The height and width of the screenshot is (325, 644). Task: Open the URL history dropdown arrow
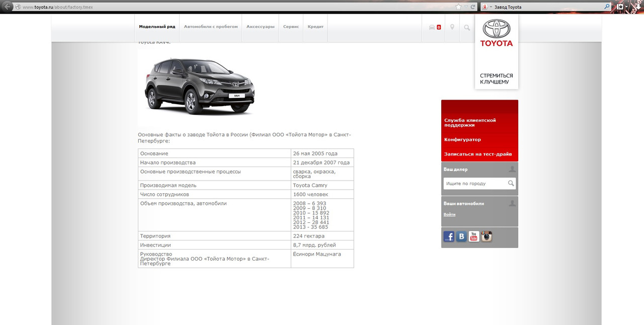(466, 7)
